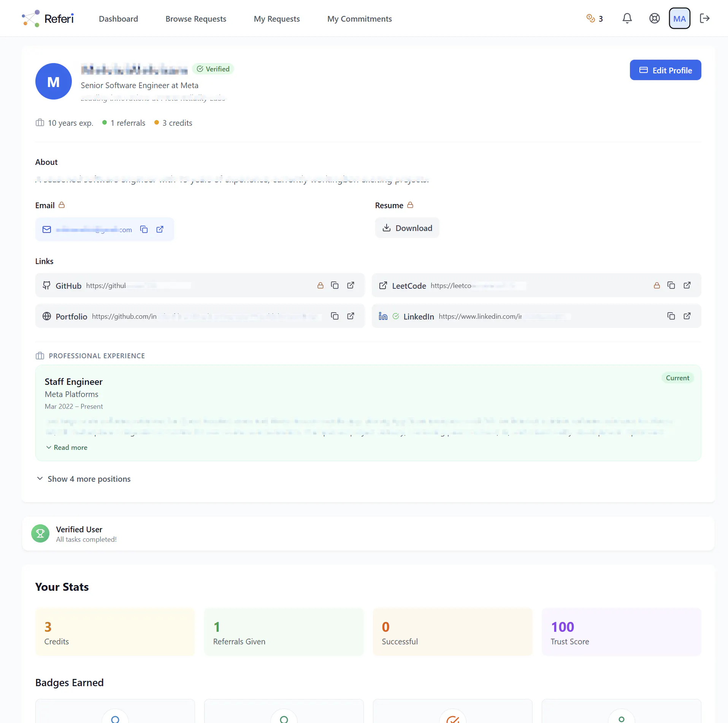
Task: Click the large M profile avatar
Action: click(53, 81)
